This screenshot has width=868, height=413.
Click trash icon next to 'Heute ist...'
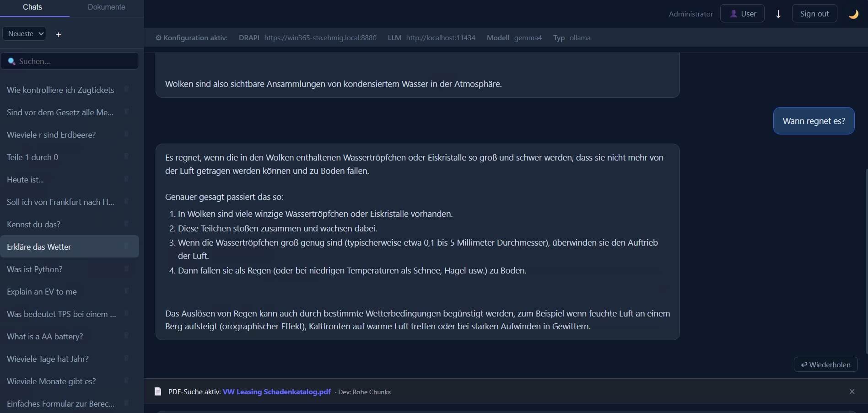(x=127, y=179)
